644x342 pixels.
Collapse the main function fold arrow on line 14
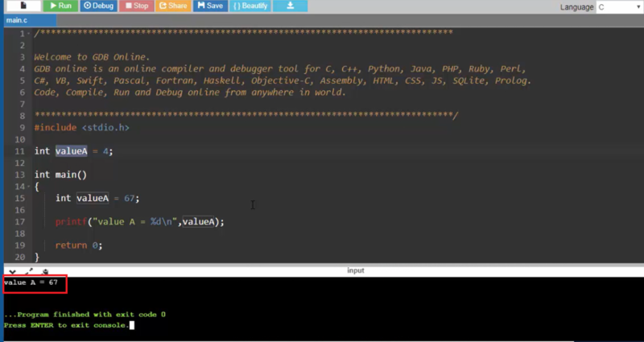(28, 187)
